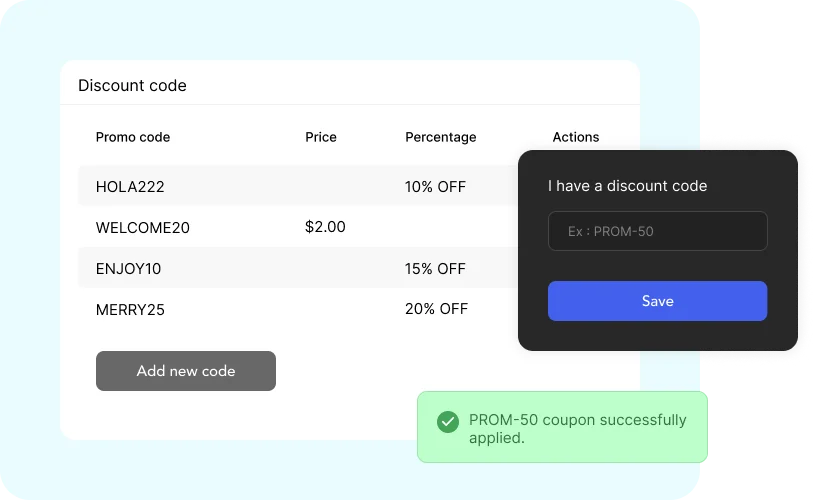Click the PROM-50 coupon applied message text
Viewport: 813px width, 500px height.
point(578,428)
